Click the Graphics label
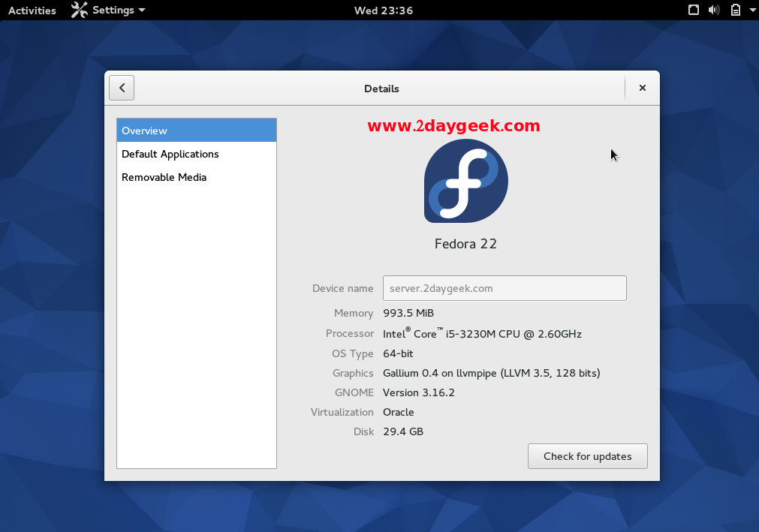Screen dimensions: 759x532 pyautogui.click(x=353, y=373)
